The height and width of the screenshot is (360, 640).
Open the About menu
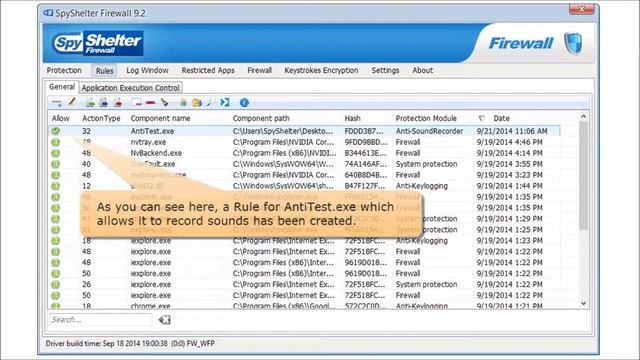[x=422, y=70]
